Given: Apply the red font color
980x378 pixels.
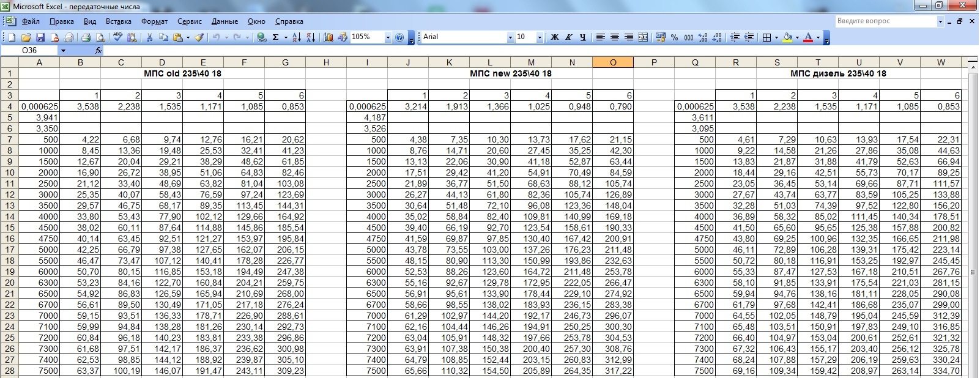Looking at the screenshot, I should [807, 37].
